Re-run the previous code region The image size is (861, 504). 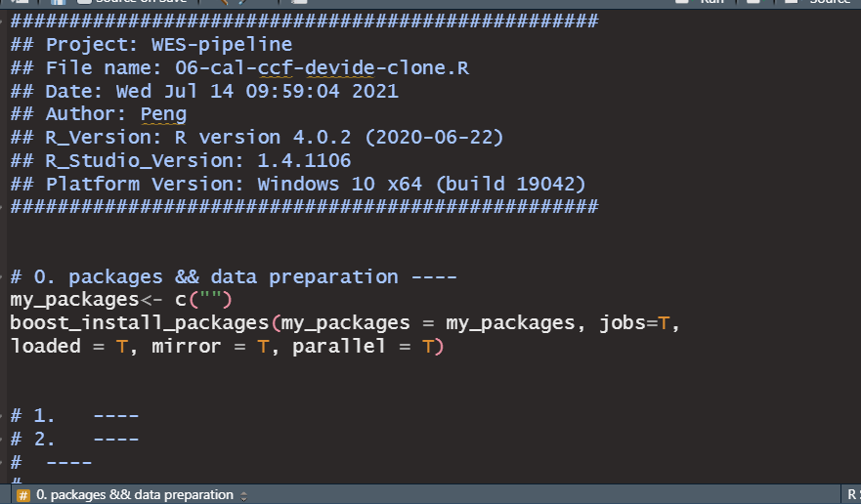coord(753,2)
